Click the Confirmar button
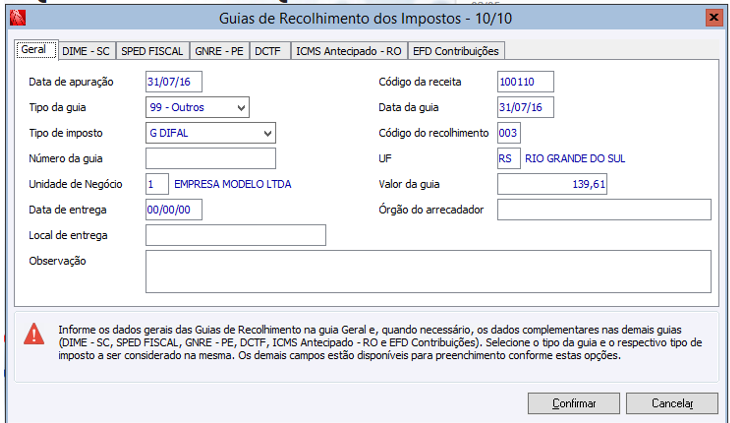This screenshot has height=423, width=730. click(574, 403)
